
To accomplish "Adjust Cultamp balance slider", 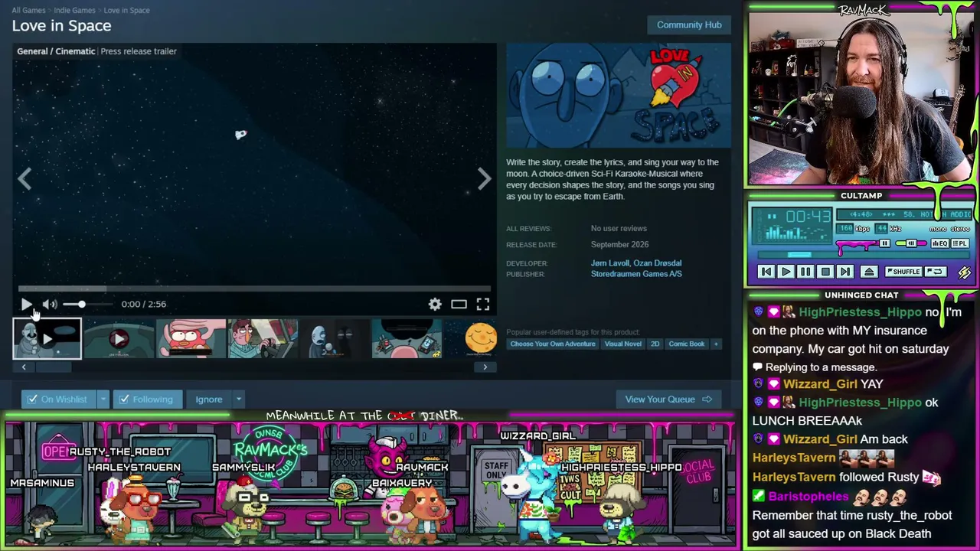I will tap(911, 243).
